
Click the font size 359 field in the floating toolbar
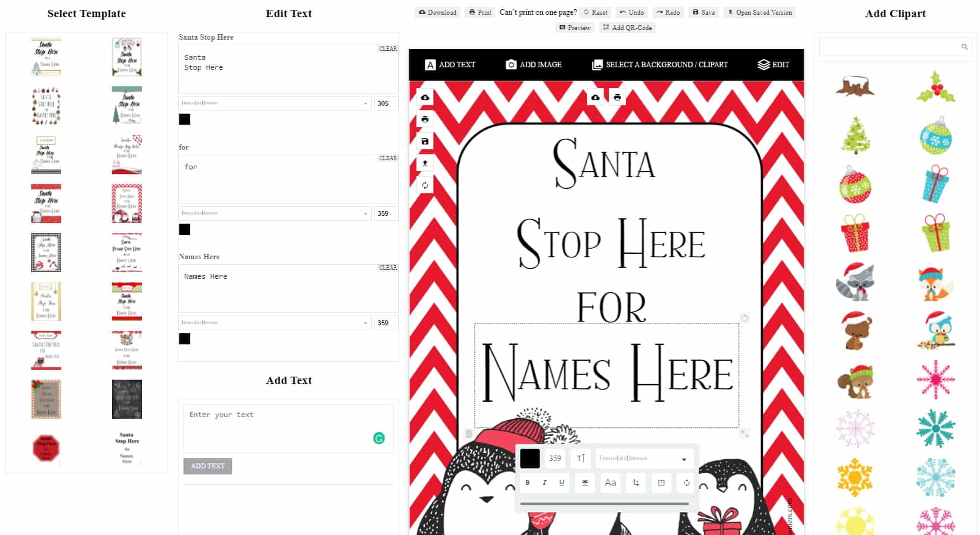pyautogui.click(x=555, y=458)
